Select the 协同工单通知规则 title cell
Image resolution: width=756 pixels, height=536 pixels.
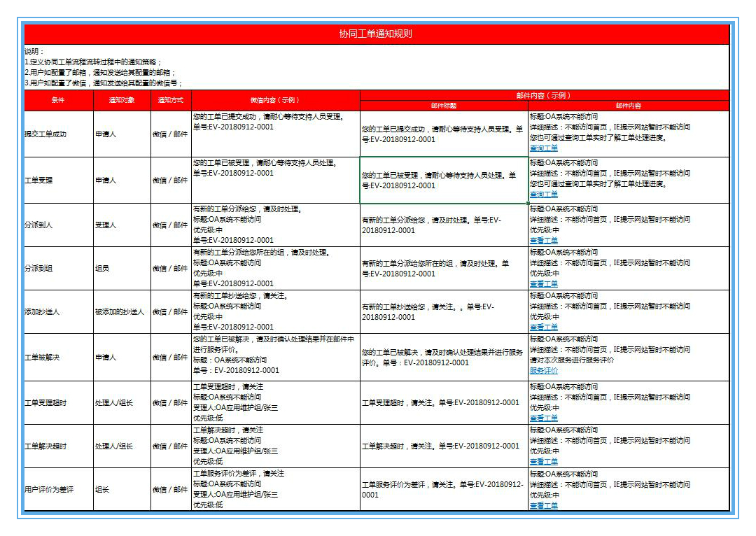click(x=376, y=34)
